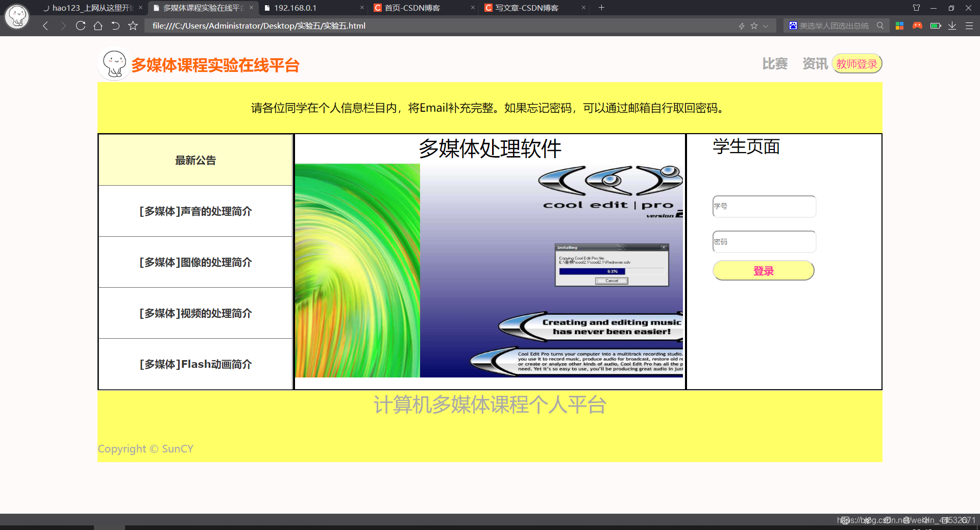980x530 pixels.
Task: Open the downloads arrow icon
Action: [952, 26]
